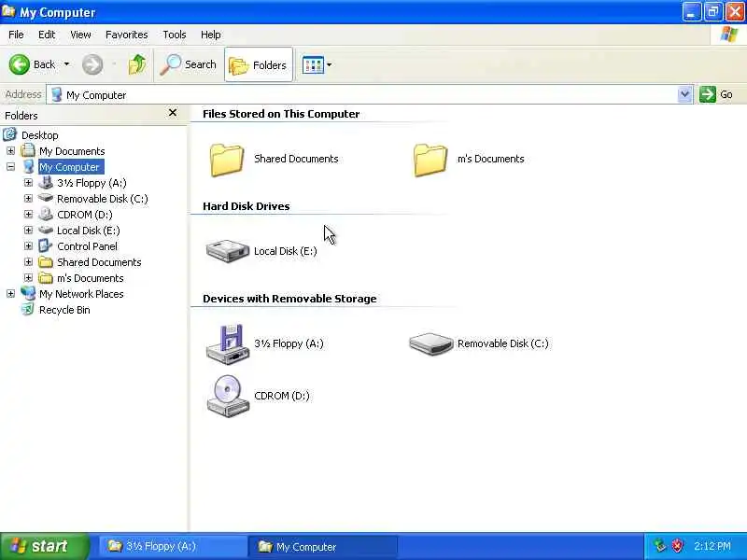The height and width of the screenshot is (560, 747).
Task: Select Control Panel icon in tree
Action: pyautogui.click(x=46, y=245)
